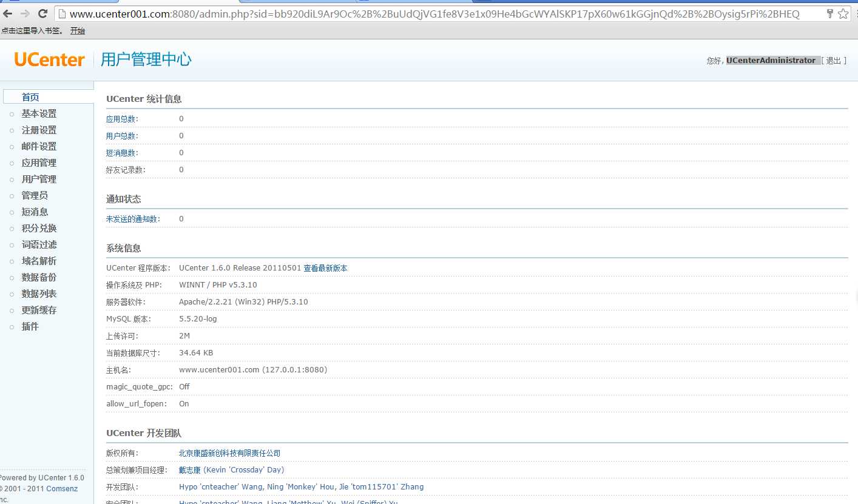The height and width of the screenshot is (504, 858).
Task: Click the saved-password key icon in address bar
Action: click(829, 13)
